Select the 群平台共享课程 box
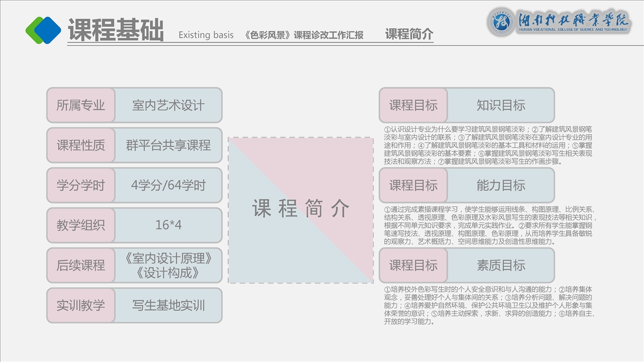 coord(168,145)
